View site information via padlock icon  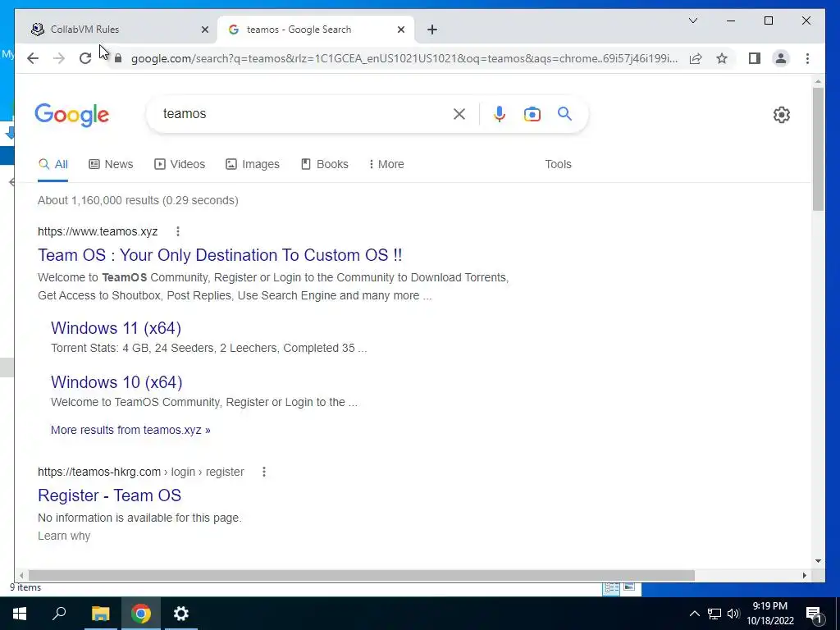[118, 58]
